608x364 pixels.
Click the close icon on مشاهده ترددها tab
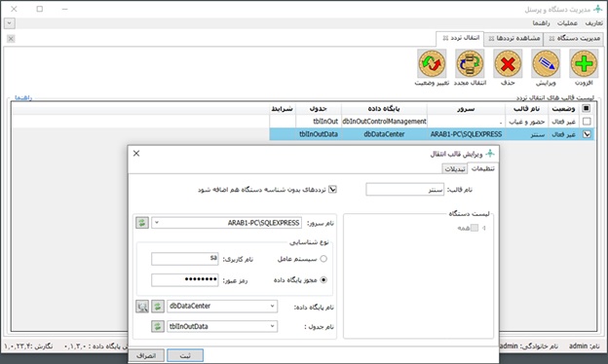tap(491, 38)
